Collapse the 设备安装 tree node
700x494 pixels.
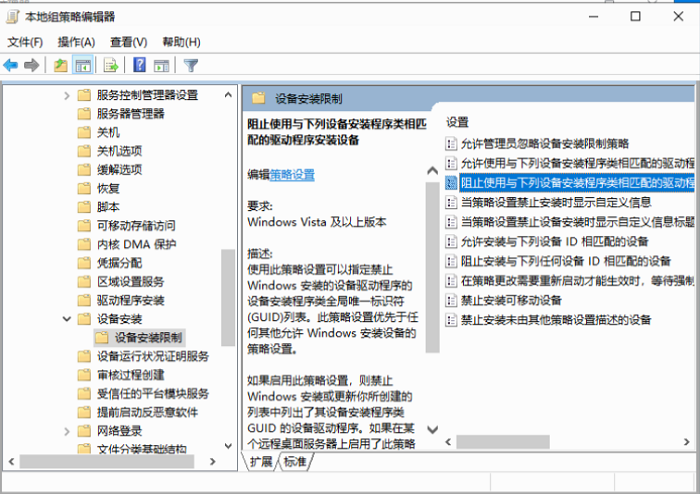(67, 320)
